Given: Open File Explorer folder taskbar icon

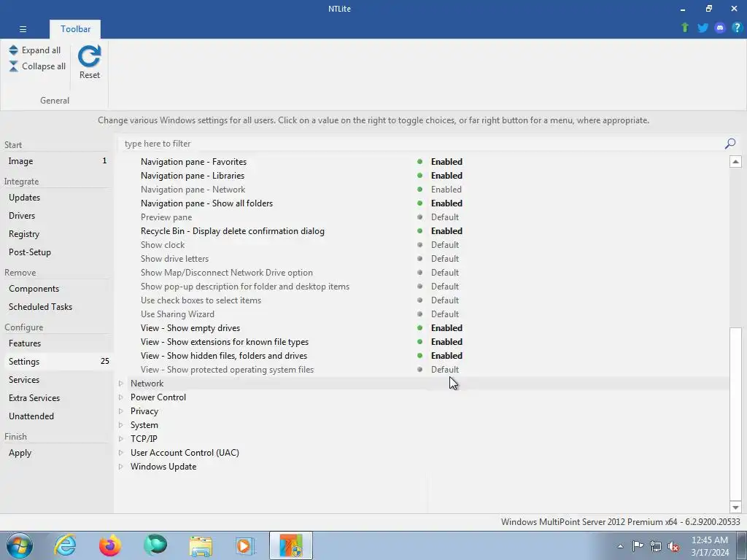Looking at the screenshot, I should tap(201, 545).
